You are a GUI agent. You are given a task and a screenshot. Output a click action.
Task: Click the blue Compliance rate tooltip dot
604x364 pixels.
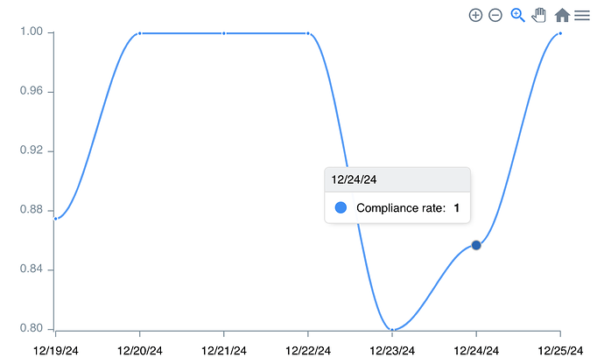[341, 207]
